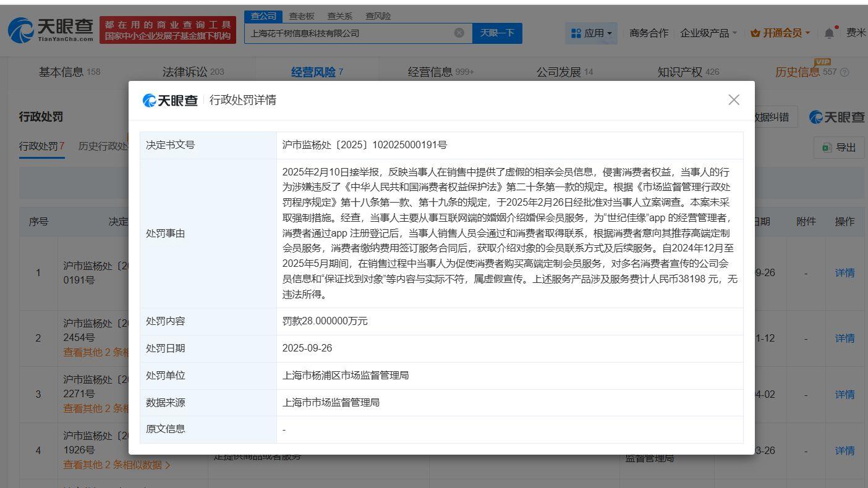Open 详情 for penalty row 3

coord(845,394)
